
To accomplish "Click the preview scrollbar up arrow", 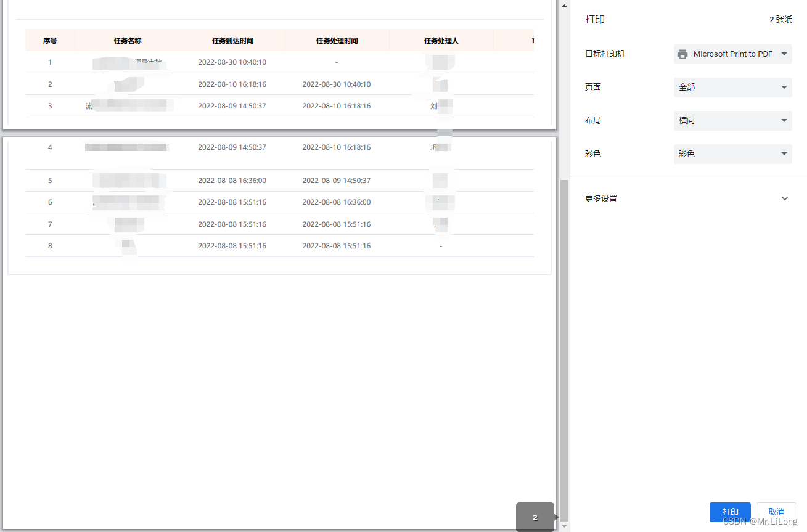I will click(564, 5).
